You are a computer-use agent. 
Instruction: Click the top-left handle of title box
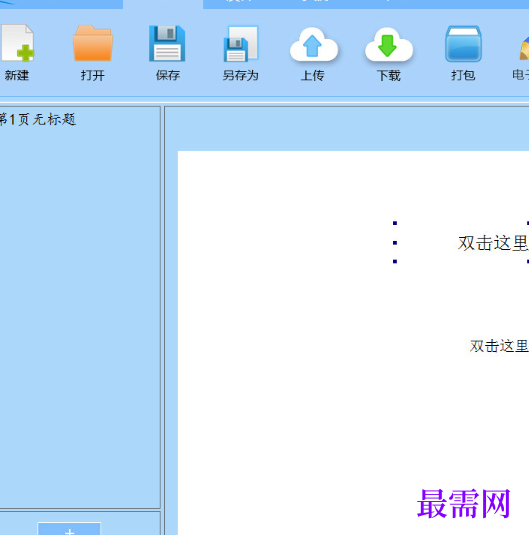[395, 223]
